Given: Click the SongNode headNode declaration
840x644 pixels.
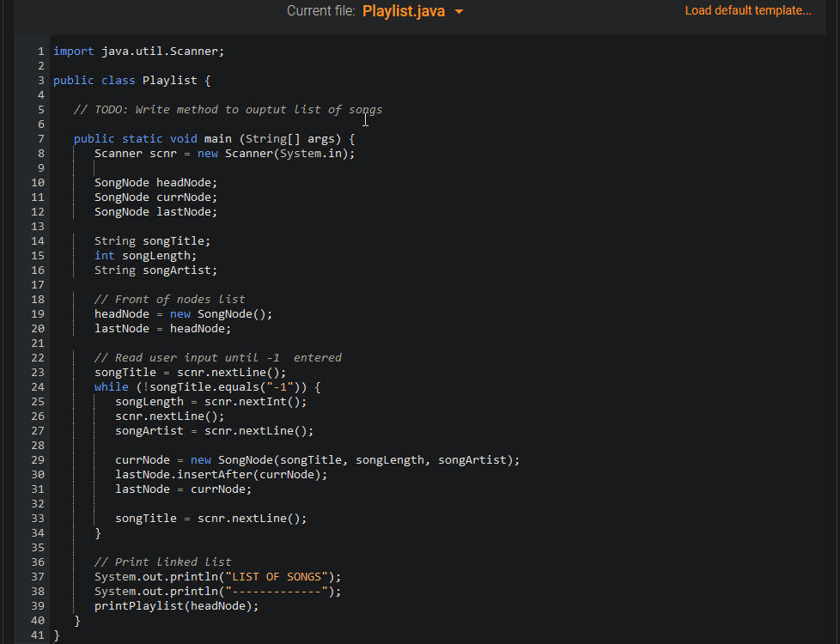Looking at the screenshot, I should (155, 182).
